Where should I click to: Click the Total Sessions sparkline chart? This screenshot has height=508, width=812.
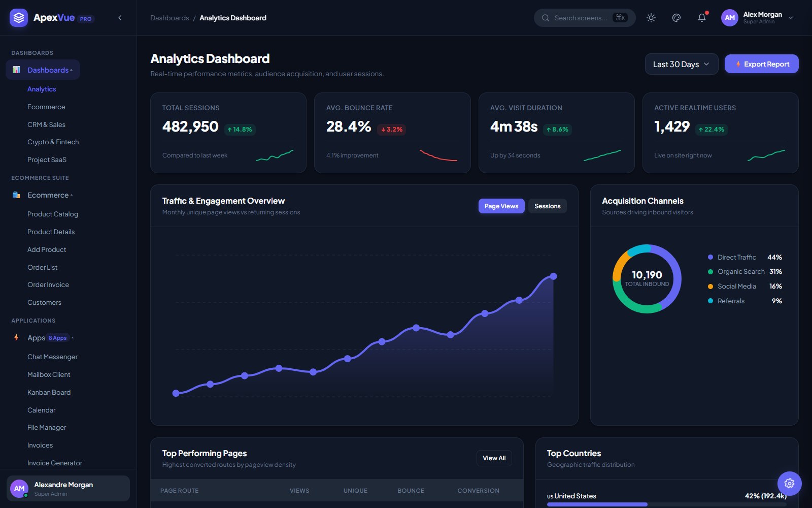275,155
